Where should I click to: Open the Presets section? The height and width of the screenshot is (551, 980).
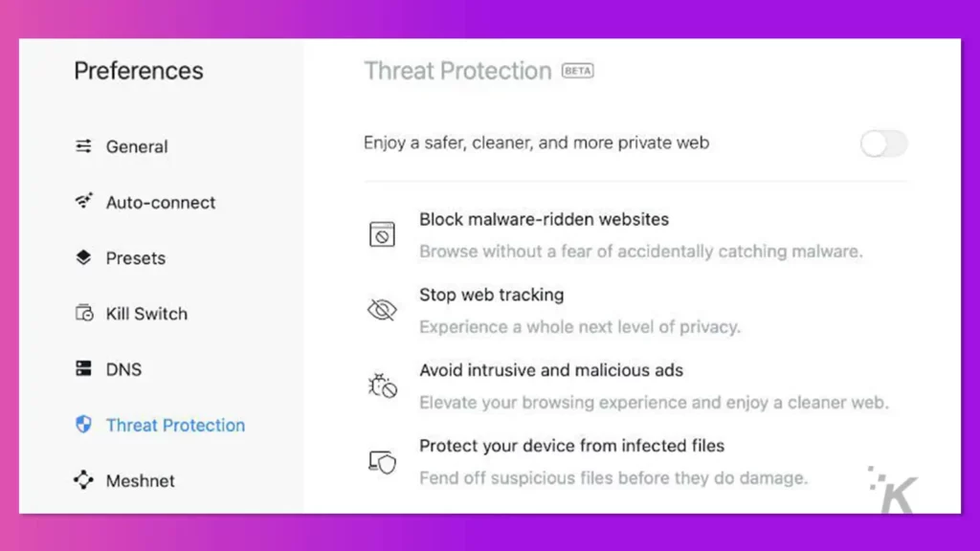tap(136, 258)
